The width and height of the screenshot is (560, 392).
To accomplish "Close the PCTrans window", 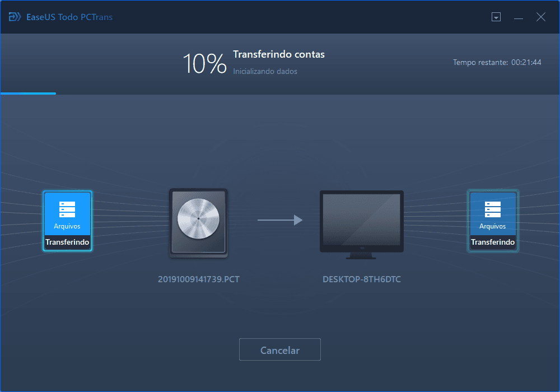I will 541,17.
